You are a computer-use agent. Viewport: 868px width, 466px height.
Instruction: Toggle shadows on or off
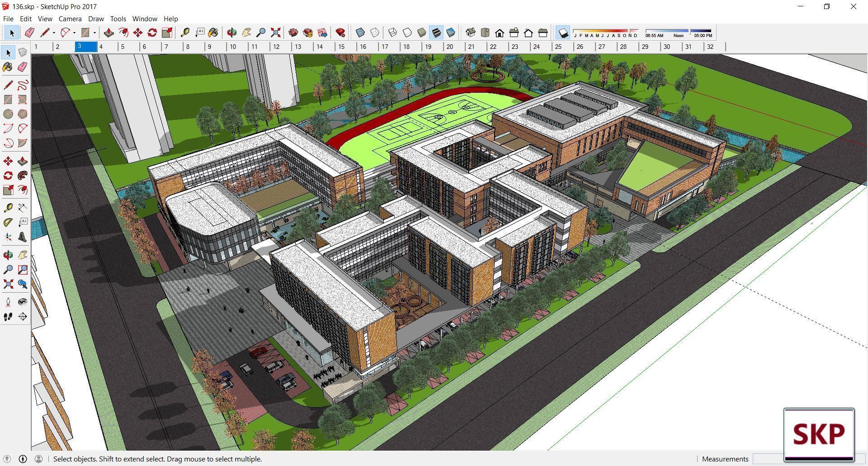(x=563, y=32)
